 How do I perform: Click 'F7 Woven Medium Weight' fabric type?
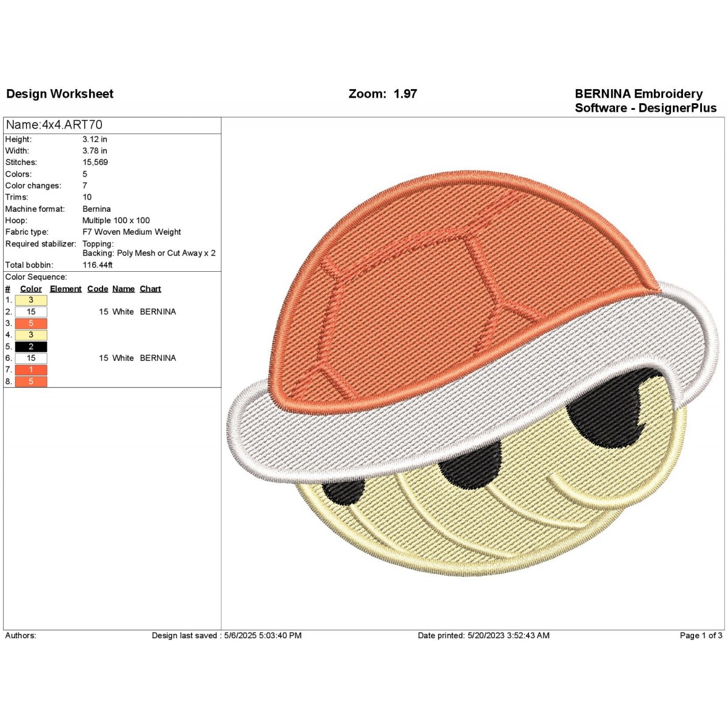tap(132, 232)
